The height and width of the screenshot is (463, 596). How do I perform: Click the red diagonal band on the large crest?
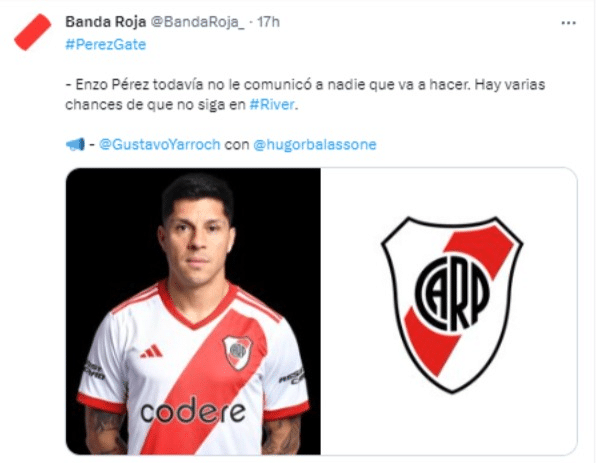click(460, 300)
